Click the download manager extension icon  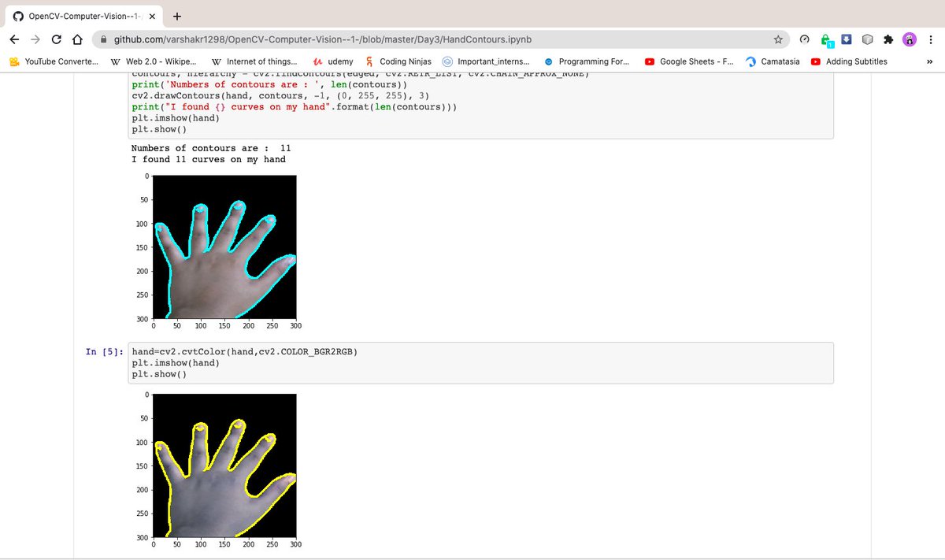click(846, 39)
